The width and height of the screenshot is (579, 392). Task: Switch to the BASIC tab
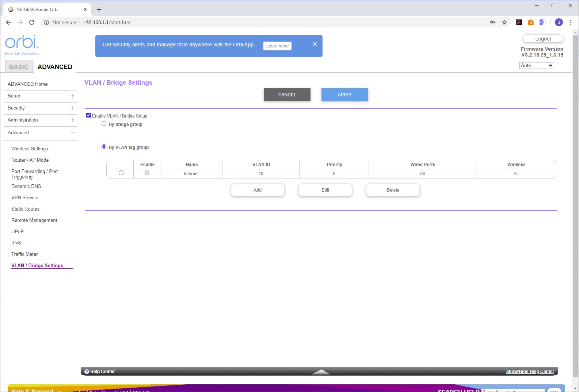pos(19,67)
